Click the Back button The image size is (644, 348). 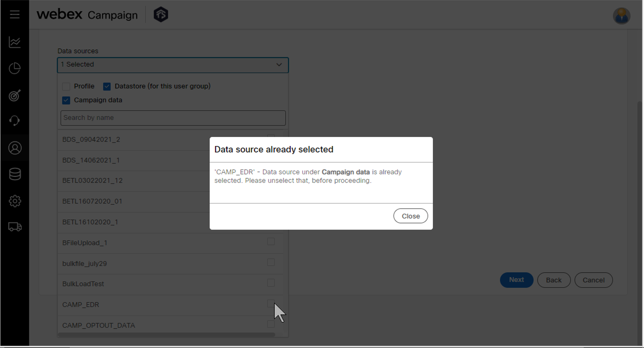tap(554, 280)
